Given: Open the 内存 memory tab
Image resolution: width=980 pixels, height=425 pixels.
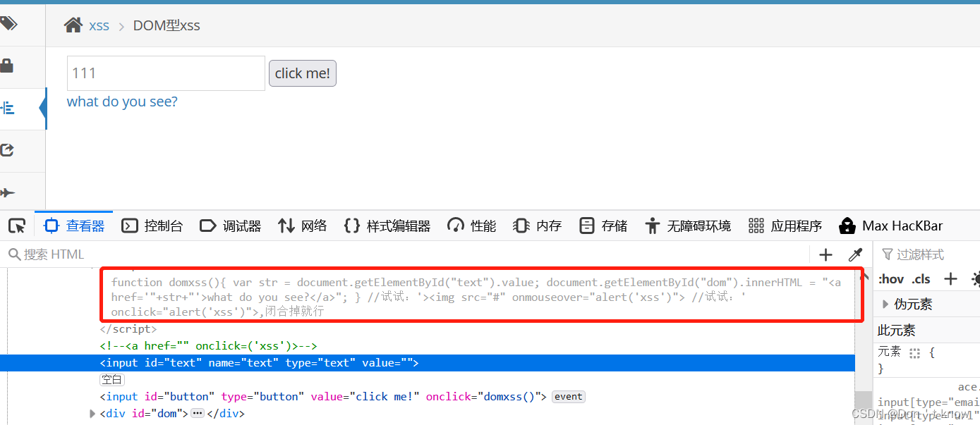Looking at the screenshot, I should pos(537,226).
